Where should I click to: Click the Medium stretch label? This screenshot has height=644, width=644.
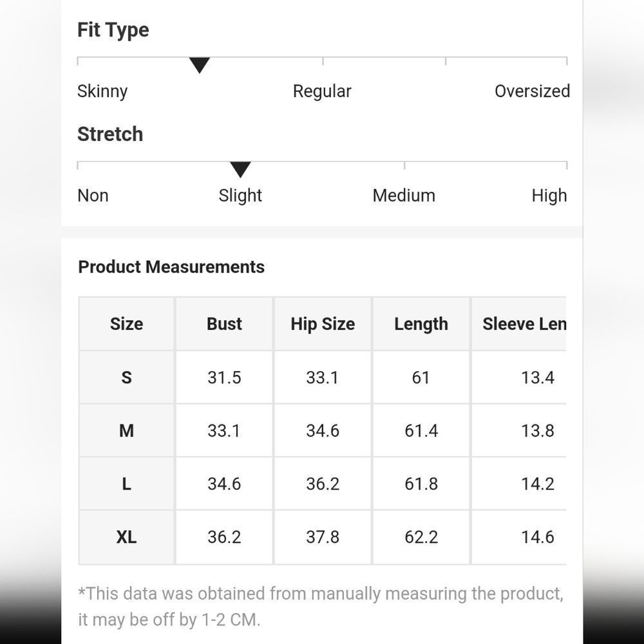pos(404,196)
